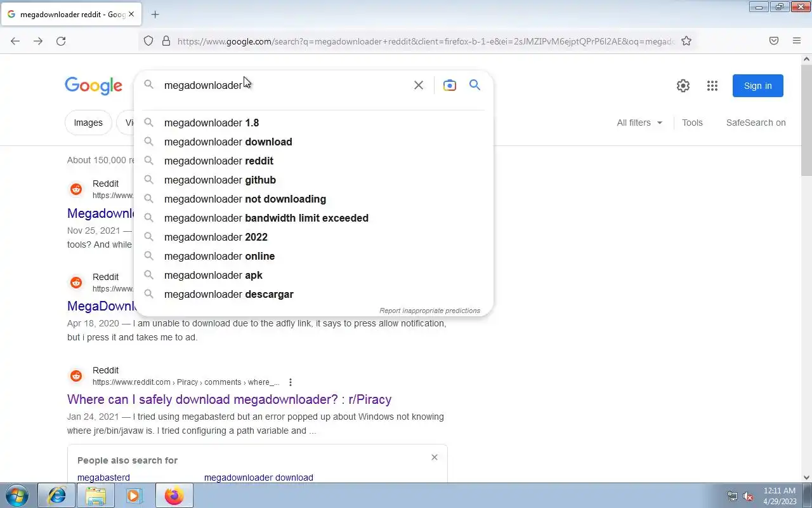Screen dimensions: 812x508
Task: Go to Google home via logo
Action: point(93,86)
